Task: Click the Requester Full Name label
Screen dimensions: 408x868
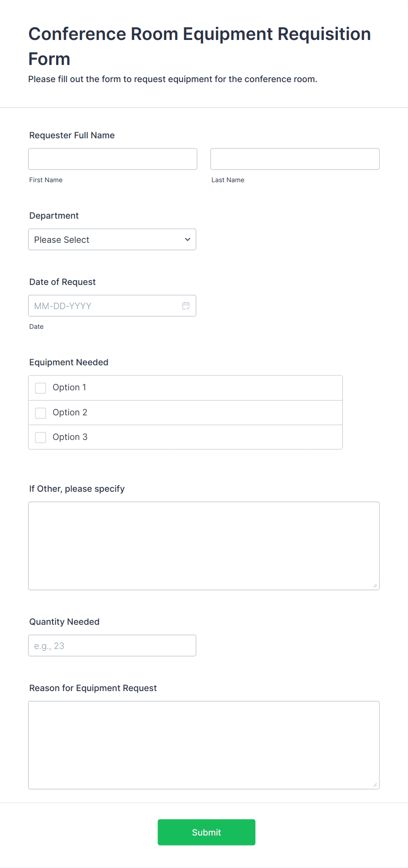Action: click(x=72, y=136)
